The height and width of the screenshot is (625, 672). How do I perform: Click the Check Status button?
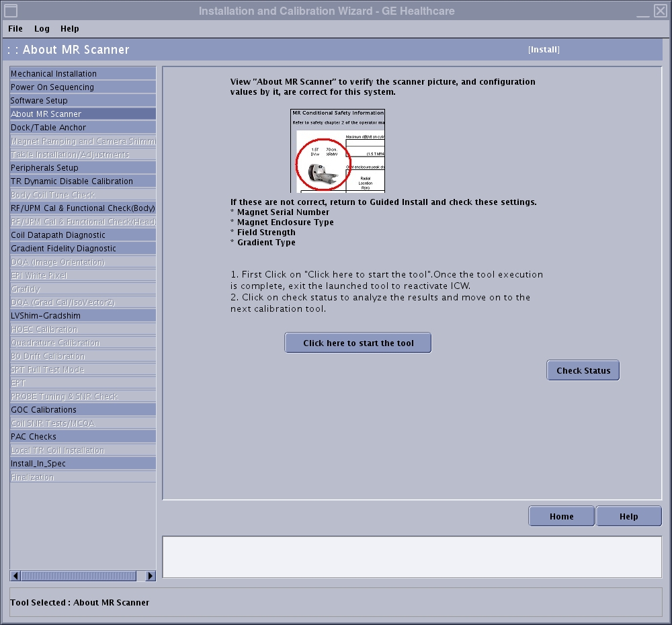coord(583,370)
